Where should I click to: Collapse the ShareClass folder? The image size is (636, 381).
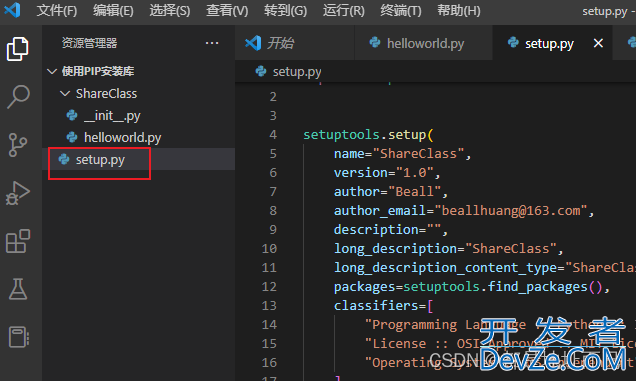[64, 94]
